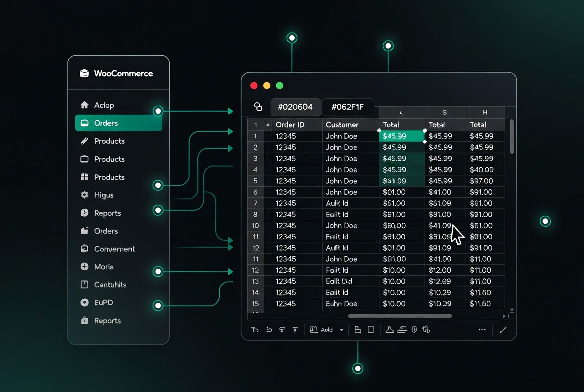Select row number 15

point(256,304)
